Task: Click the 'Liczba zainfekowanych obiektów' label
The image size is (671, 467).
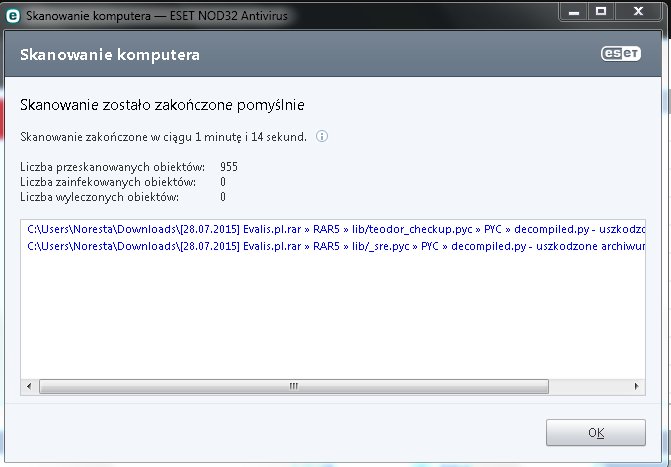Action: [x=108, y=182]
